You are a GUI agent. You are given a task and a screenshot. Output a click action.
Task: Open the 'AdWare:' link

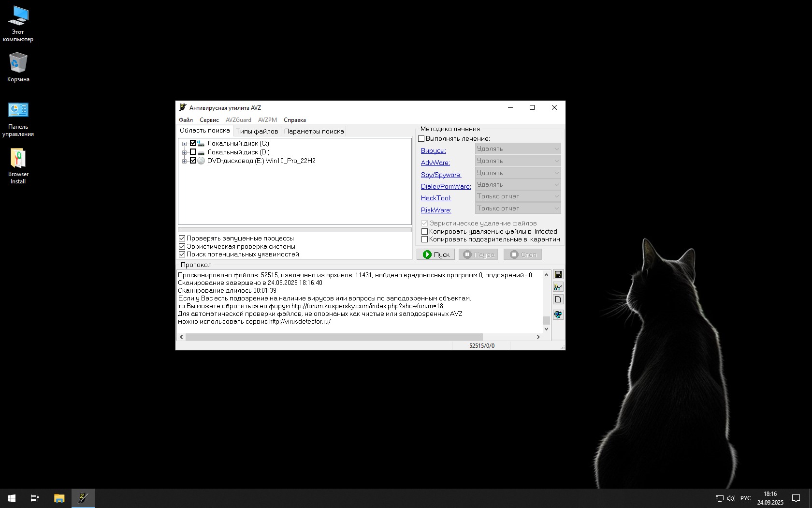click(x=435, y=163)
